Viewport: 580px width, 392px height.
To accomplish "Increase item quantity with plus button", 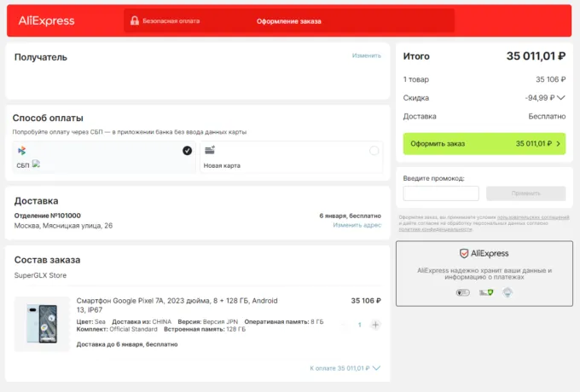I will 375,325.
